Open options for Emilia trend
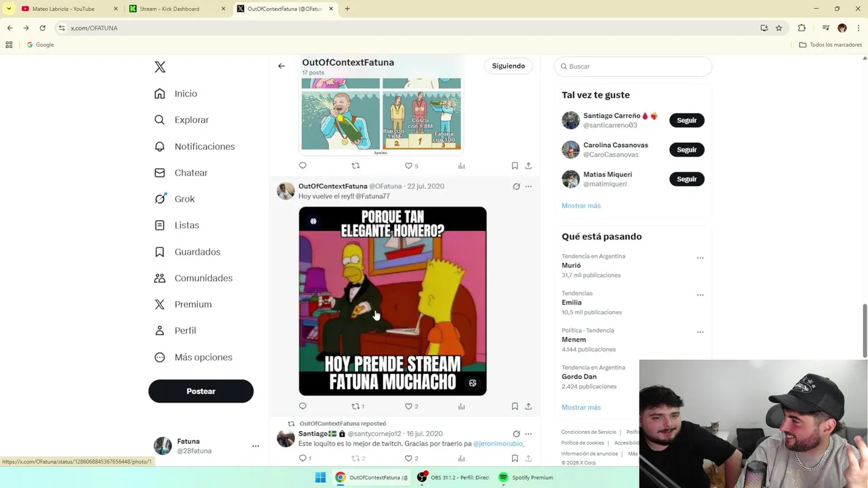Viewport: 868px width, 488px height. coord(701,295)
